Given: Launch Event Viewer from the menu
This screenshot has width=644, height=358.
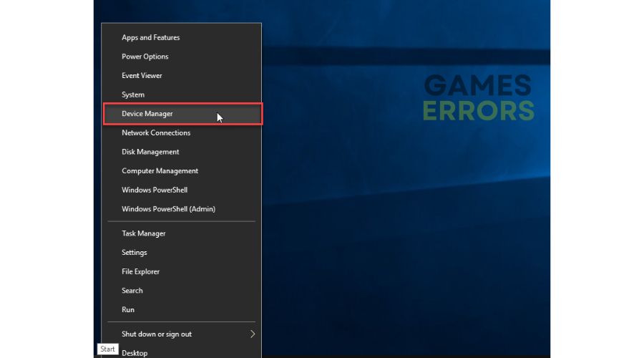Looking at the screenshot, I should pyautogui.click(x=142, y=76).
